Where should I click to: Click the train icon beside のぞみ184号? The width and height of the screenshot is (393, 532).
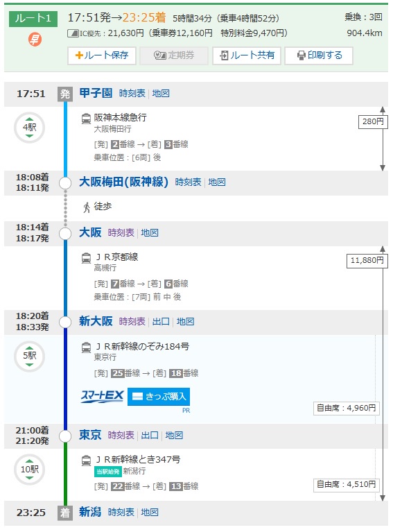[86, 347]
